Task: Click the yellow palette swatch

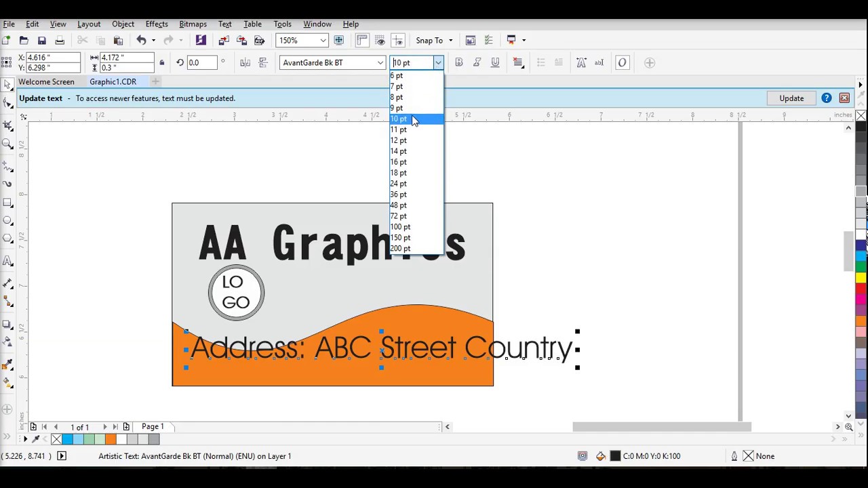Action: pyautogui.click(x=861, y=278)
